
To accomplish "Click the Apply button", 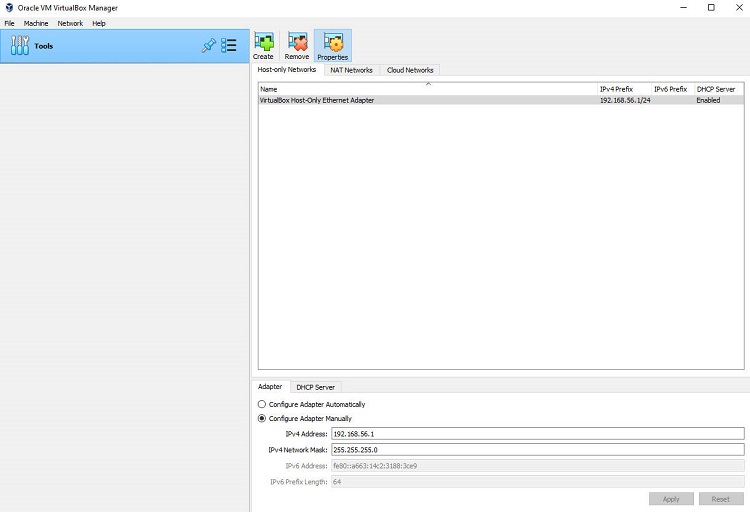I will coord(671,499).
